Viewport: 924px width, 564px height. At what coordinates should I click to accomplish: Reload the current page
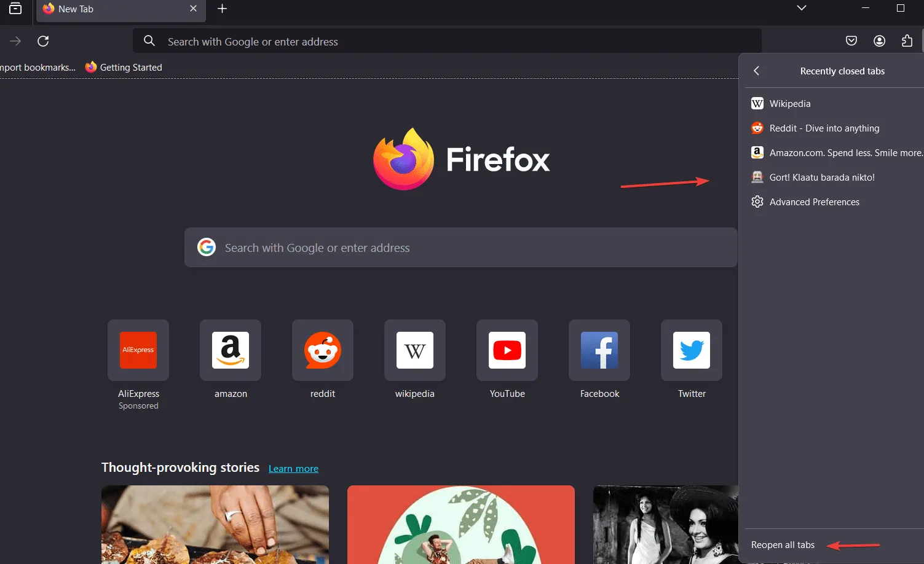pos(43,41)
